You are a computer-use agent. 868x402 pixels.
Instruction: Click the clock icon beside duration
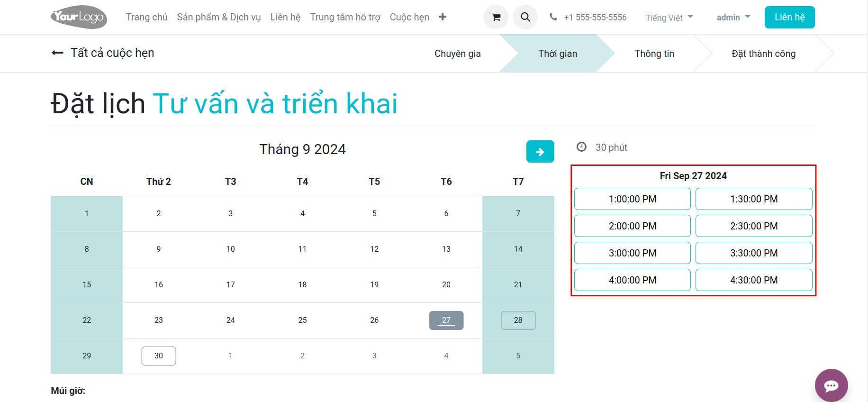[x=581, y=147]
